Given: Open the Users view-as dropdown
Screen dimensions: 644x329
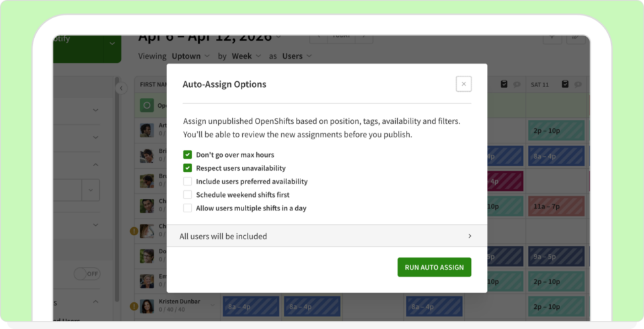Looking at the screenshot, I should point(297,56).
